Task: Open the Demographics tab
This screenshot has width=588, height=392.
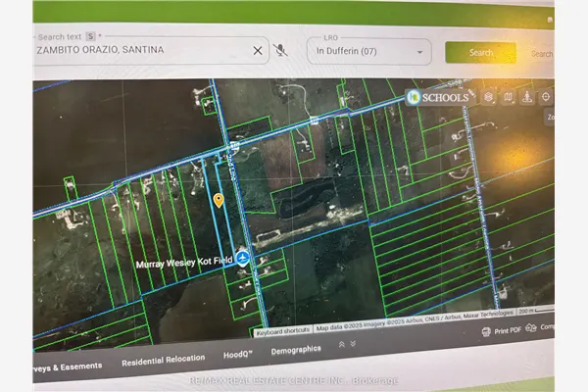Action: pyautogui.click(x=296, y=351)
